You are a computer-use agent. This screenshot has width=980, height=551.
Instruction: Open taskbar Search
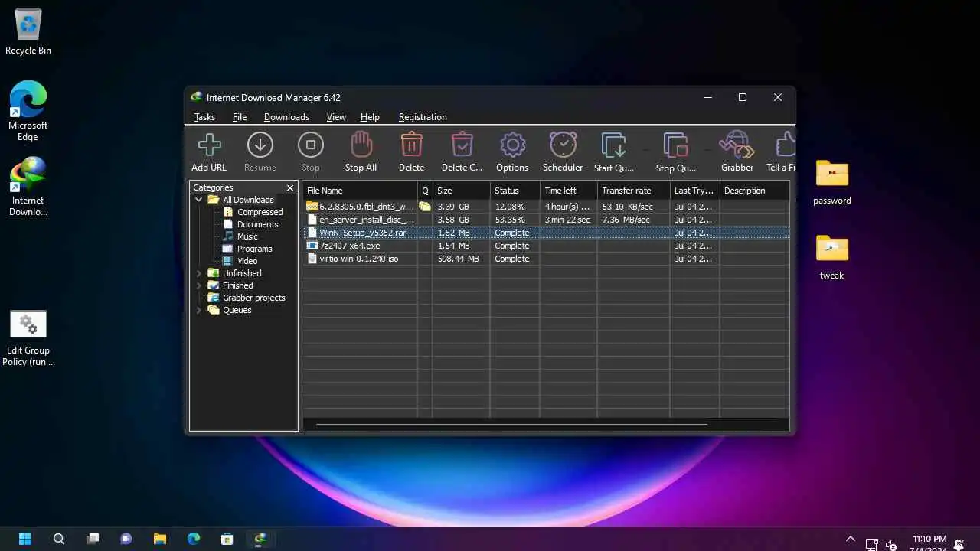(59, 539)
